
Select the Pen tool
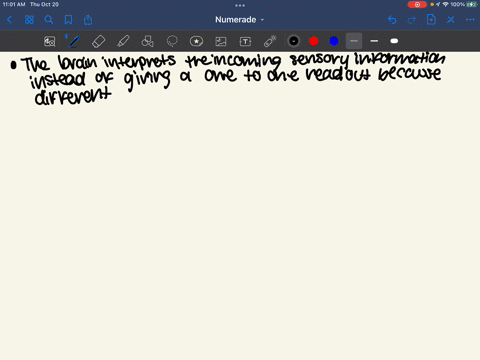click(74, 41)
